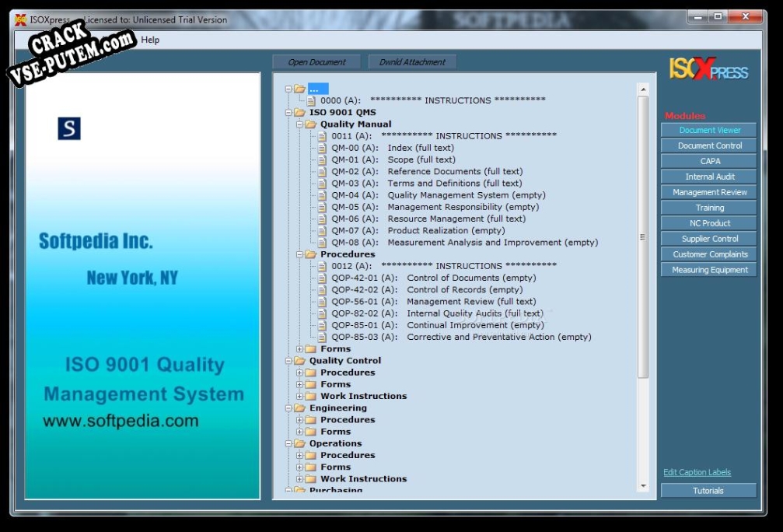This screenshot has width=783, height=532.
Task: Click the QM-00 Index document icon
Action: click(322, 148)
